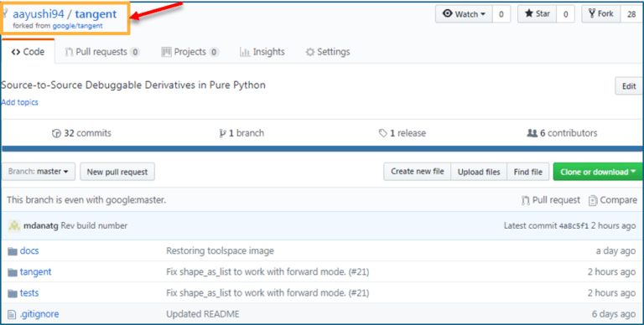The height and width of the screenshot is (325, 644).
Task: Click the Upload files button
Action: 479,172
